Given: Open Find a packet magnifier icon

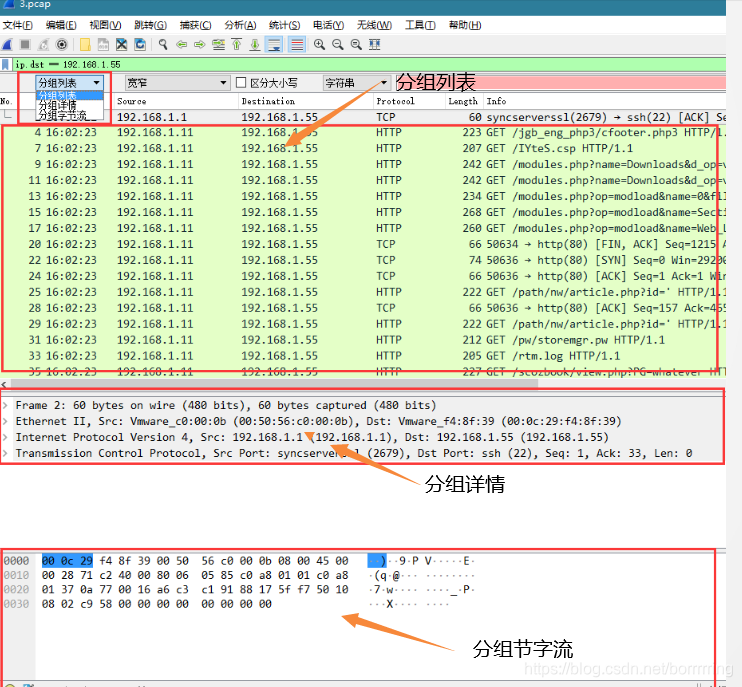Looking at the screenshot, I should pos(163,45).
